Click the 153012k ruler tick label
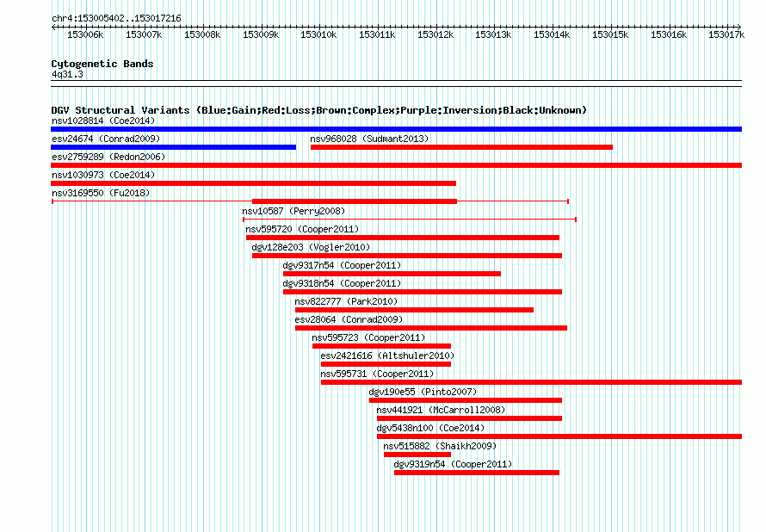The image size is (766, 532). point(436,34)
